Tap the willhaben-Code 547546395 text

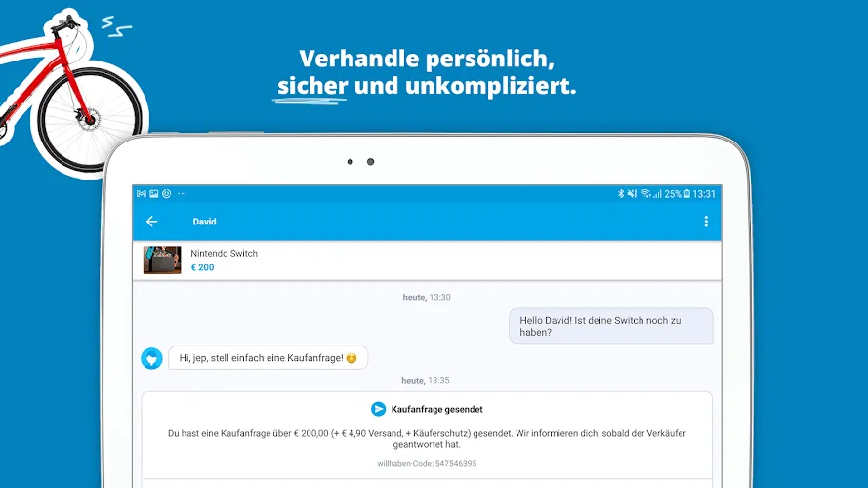[x=427, y=463]
